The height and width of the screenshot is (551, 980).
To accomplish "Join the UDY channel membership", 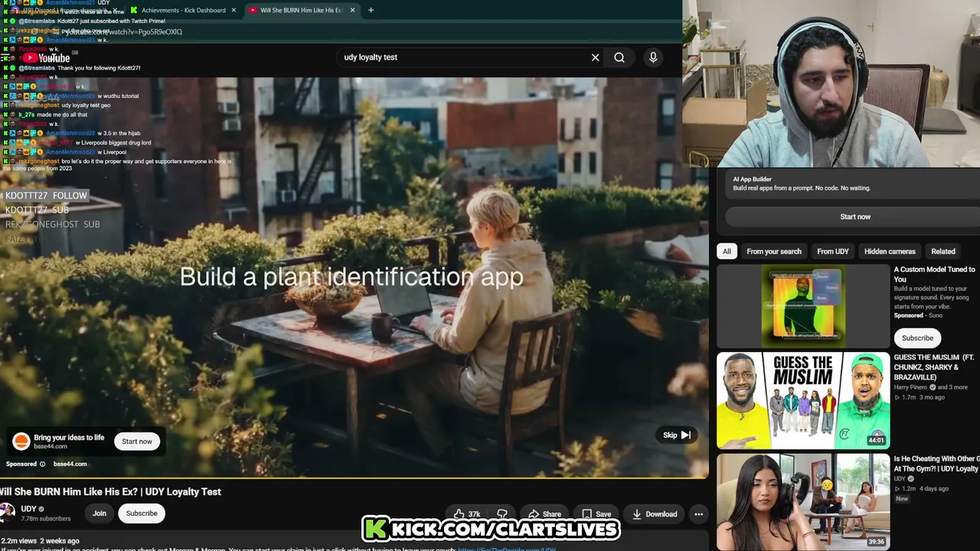I will pos(100,514).
